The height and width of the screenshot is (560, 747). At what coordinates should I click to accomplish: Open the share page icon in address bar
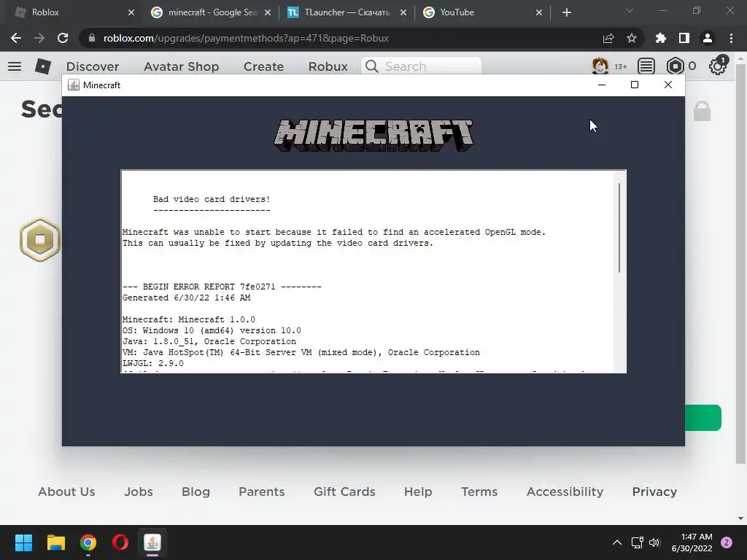pyautogui.click(x=608, y=38)
